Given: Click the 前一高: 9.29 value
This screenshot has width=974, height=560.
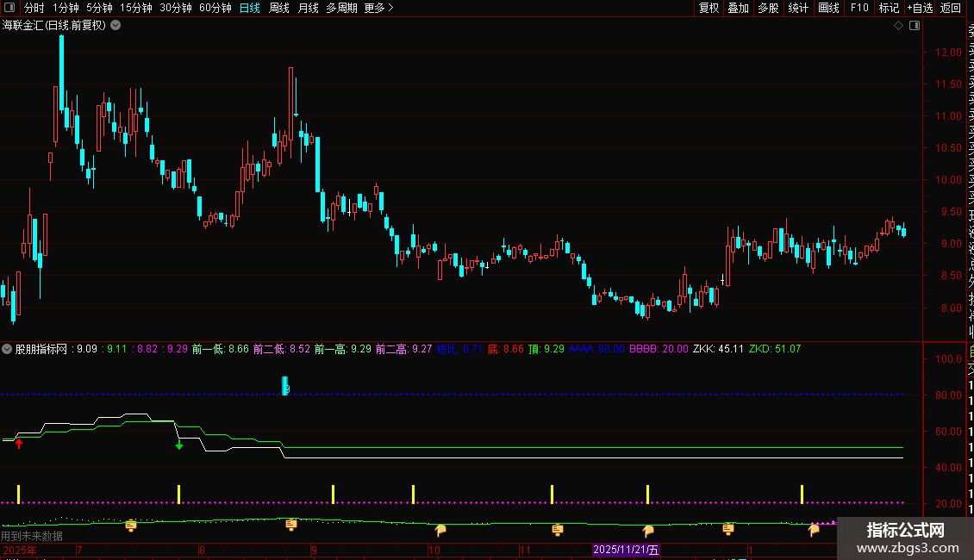Looking at the screenshot, I should point(342,349).
